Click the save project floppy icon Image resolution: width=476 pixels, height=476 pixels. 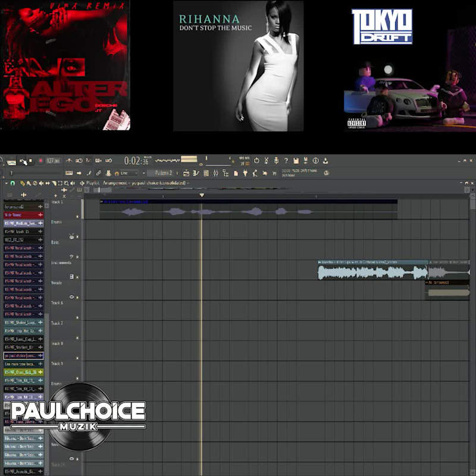(x=296, y=161)
